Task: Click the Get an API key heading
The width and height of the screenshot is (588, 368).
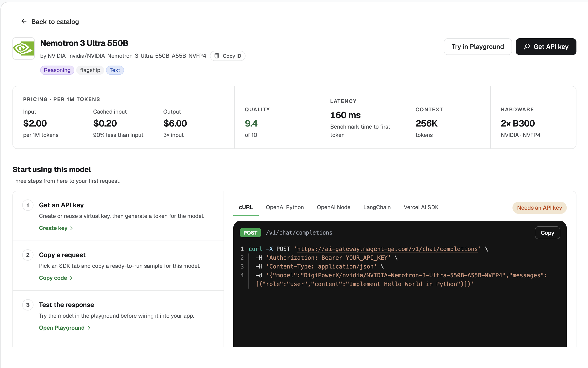Action: click(61, 205)
